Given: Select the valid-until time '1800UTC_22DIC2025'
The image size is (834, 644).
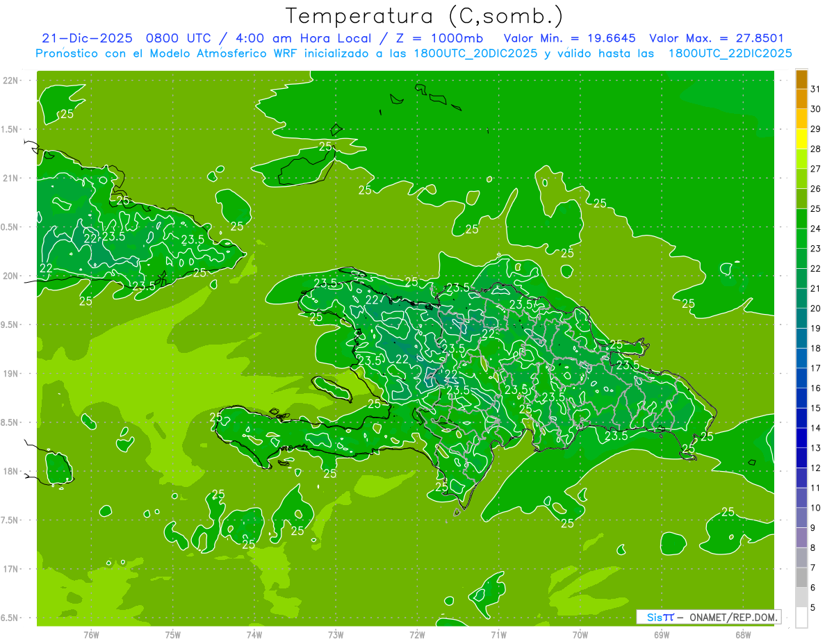Looking at the screenshot, I should 730,53.
